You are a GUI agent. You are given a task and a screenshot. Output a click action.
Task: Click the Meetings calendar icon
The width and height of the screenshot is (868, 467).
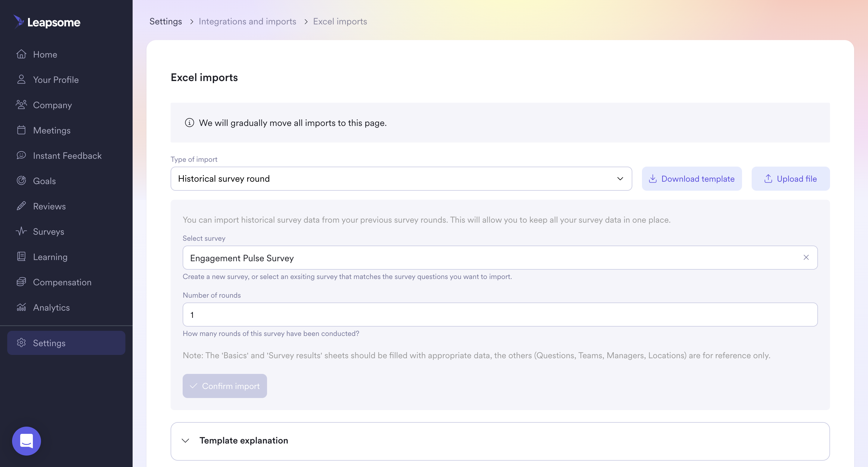tap(21, 130)
